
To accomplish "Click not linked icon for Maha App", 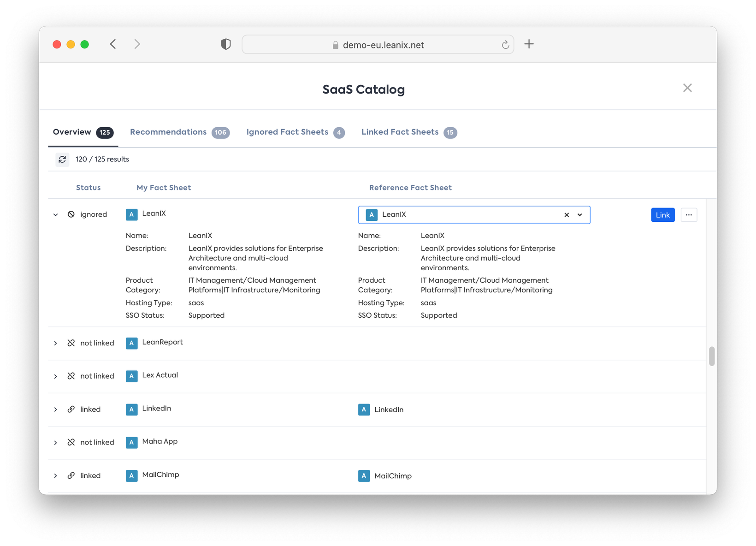I will click(71, 442).
